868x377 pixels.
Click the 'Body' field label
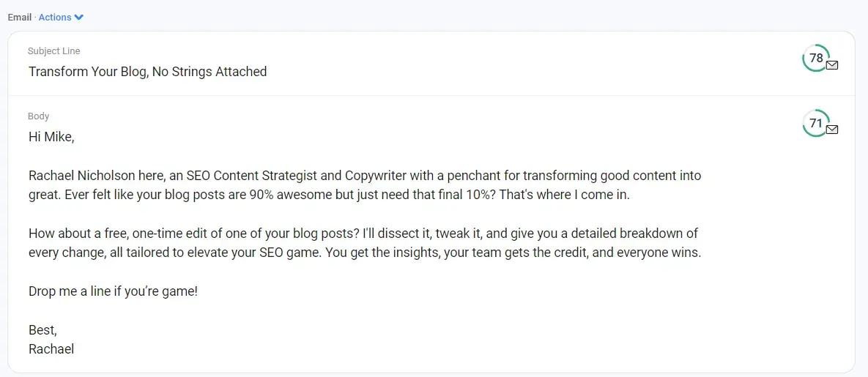coord(38,116)
